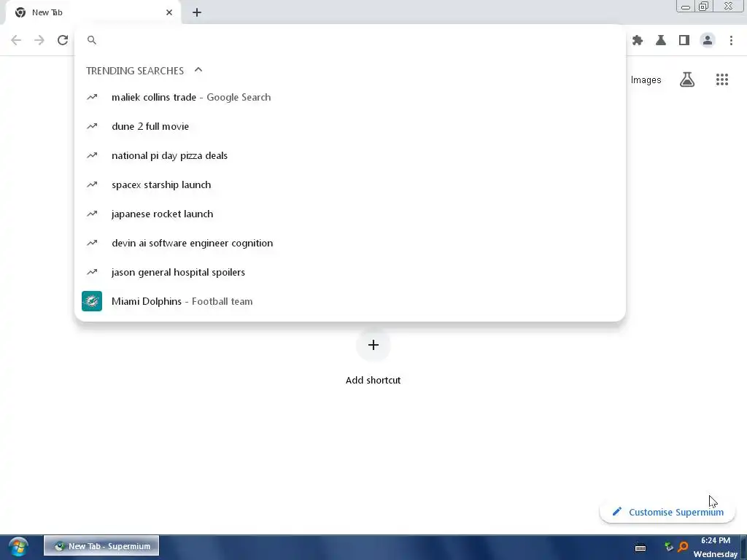The width and height of the screenshot is (747, 560).
Task: Minimize the browser window
Action: [686, 7]
